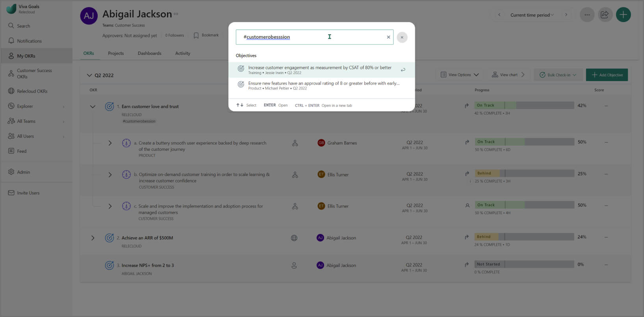Expand Achieve an ARR of $500M objective

(x=93, y=238)
